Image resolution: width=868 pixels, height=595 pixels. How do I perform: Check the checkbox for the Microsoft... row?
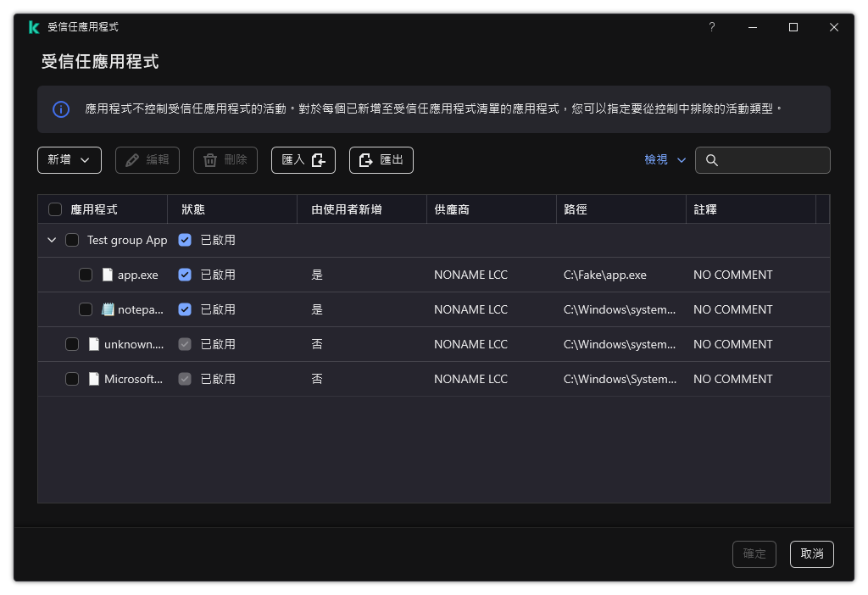tap(72, 379)
